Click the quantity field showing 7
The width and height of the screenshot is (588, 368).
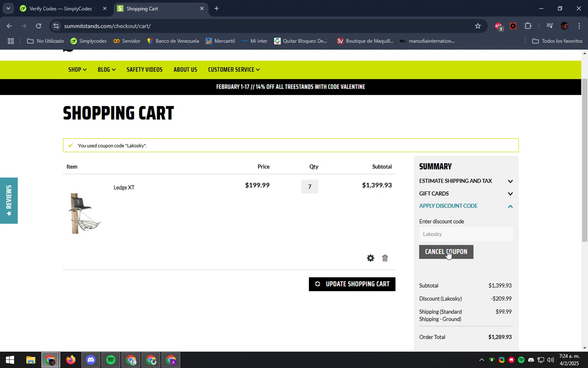click(x=310, y=186)
